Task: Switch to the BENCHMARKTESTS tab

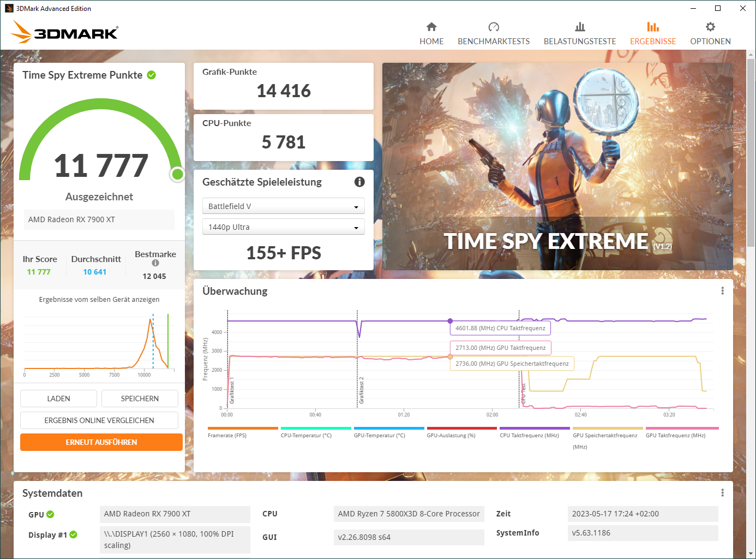Action: tap(494, 34)
